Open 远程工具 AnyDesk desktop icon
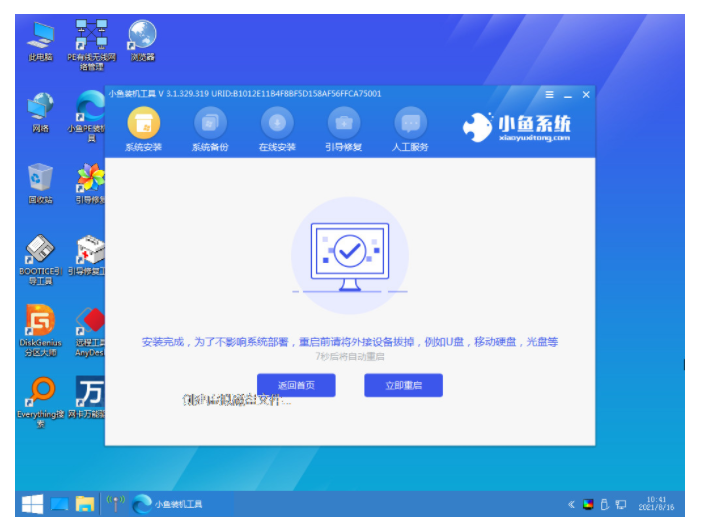 point(90,332)
